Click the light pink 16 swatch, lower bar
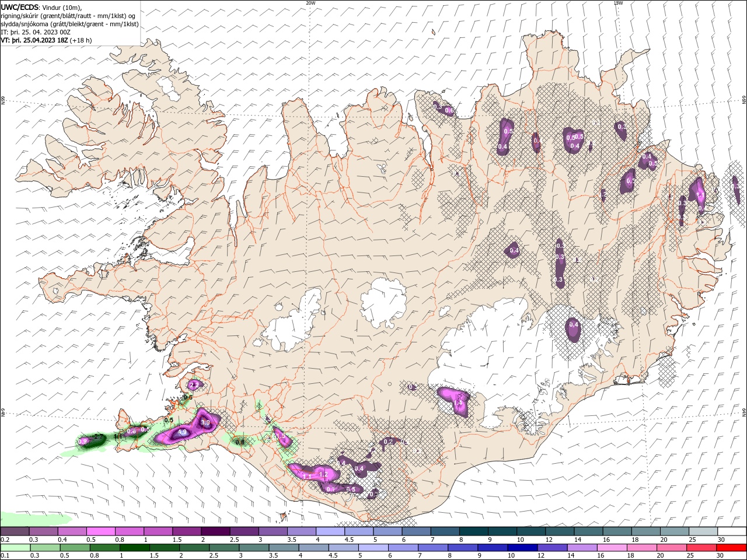Image resolution: width=747 pixels, height=560 pixels. pyautogui.click(x=612, y=548)
